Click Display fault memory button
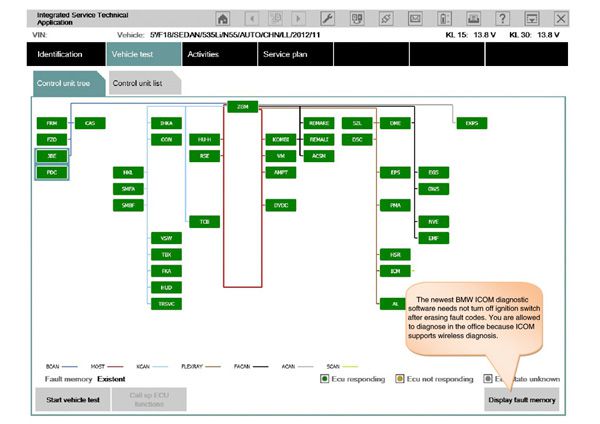The width and height of the screenshot is (600, 424). point(522,400)
